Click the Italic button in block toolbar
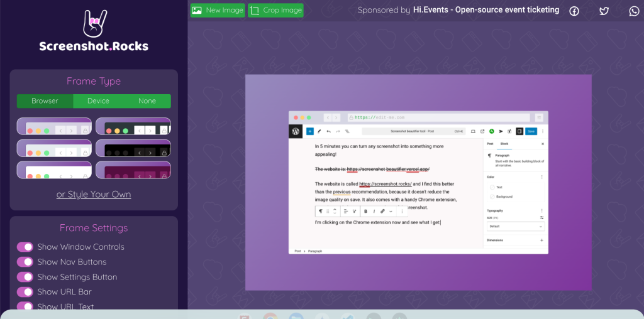The height and width of the screenshot is (319, 644). click(x=374, y=211)
